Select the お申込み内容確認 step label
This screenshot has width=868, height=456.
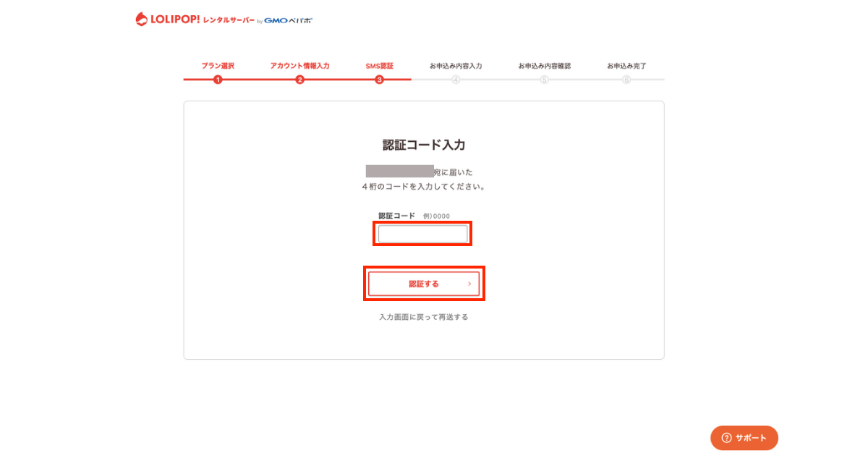[x=544, y=66]
